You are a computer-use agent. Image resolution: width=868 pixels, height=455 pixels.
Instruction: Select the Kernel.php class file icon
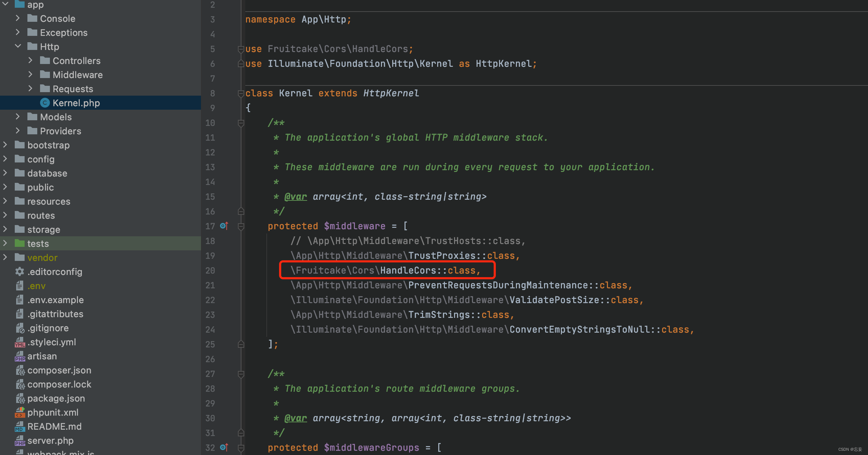pyautogui.click(x=45, y=103)
